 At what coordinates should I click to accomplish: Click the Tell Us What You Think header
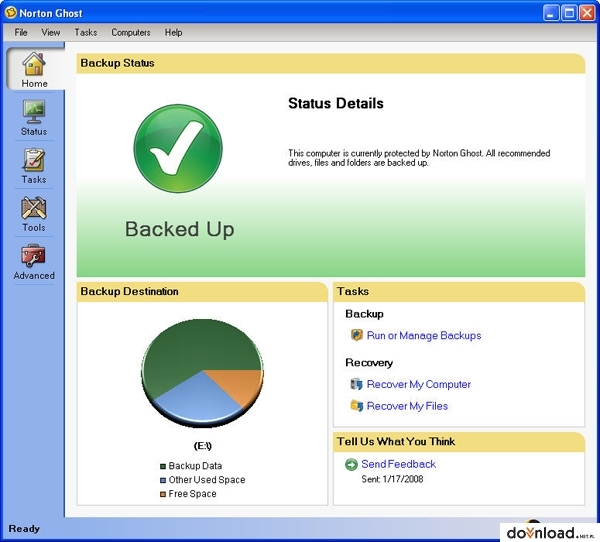(x=459, y=442)
